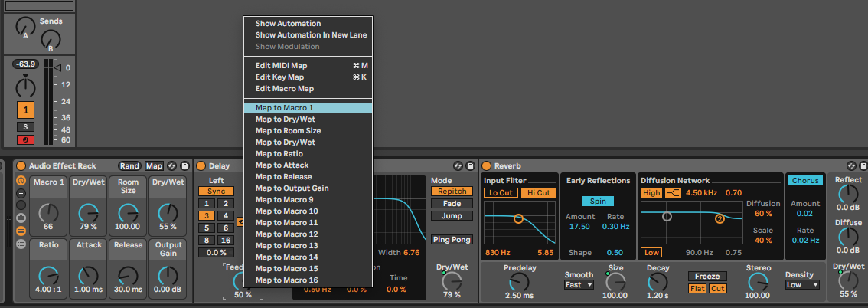Select delay time division 4
The height and width of the screenshot is (308, 868).
coord(225,215)
